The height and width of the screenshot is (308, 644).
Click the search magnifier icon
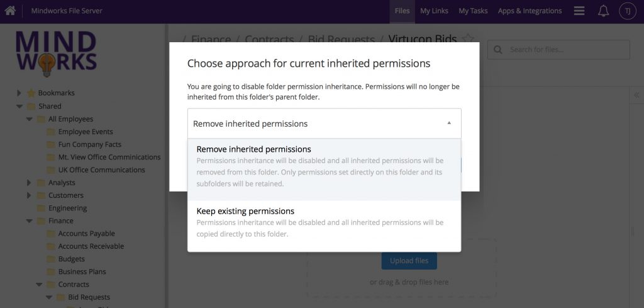point(498,50)
